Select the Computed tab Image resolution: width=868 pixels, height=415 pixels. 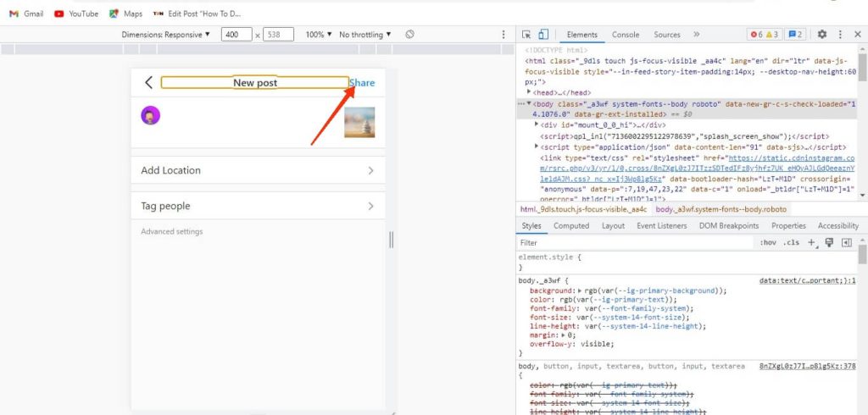(571, 226)
